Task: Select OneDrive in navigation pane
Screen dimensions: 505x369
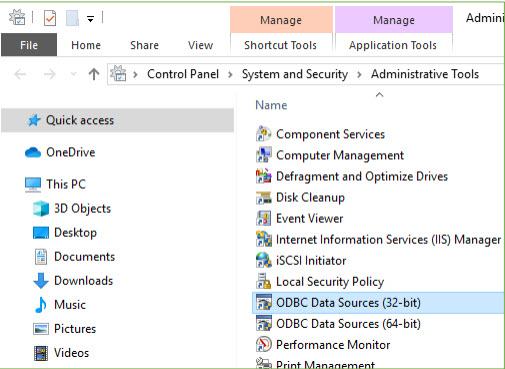Action: pyautogui.click(x=71, y=152)
